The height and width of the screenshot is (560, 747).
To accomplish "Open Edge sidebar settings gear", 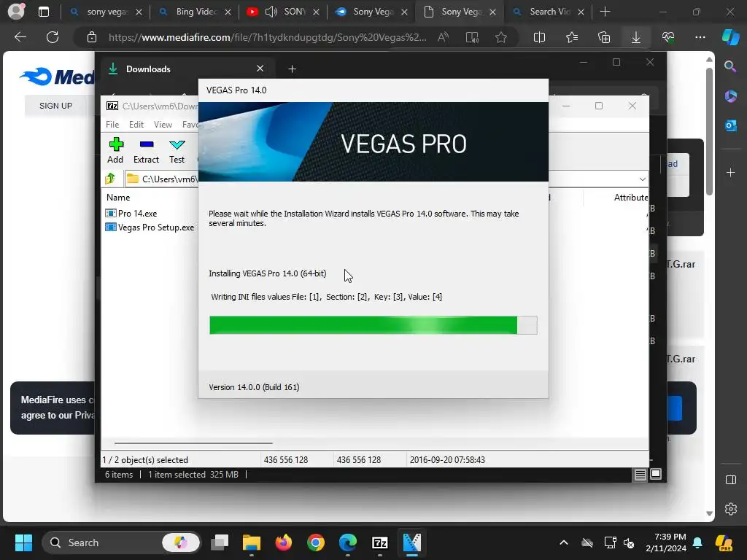I will click(731, 508).
